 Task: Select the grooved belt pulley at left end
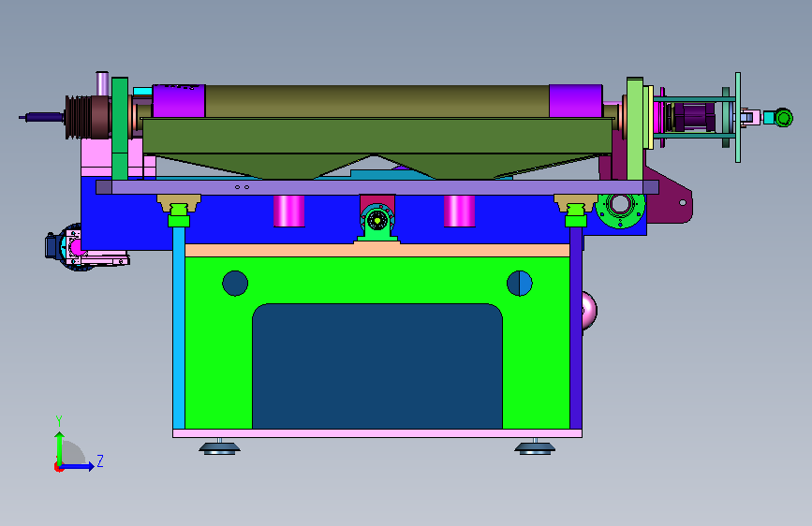(78, 117)
